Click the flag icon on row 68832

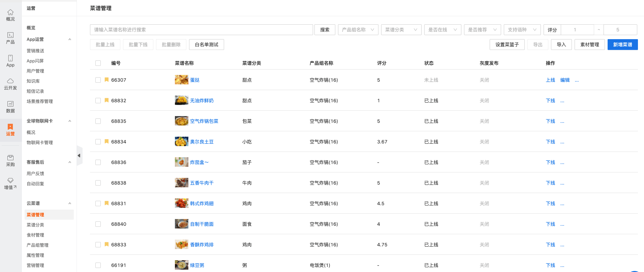point(106,100)
